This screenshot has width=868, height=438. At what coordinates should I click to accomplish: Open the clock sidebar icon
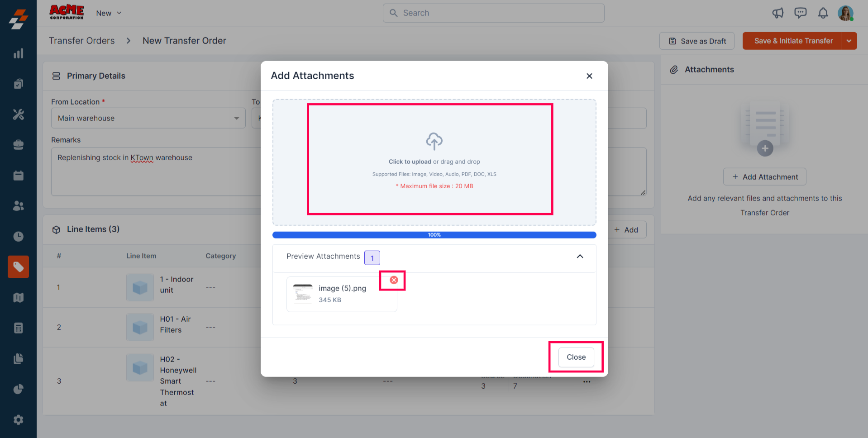click(18, 237)
